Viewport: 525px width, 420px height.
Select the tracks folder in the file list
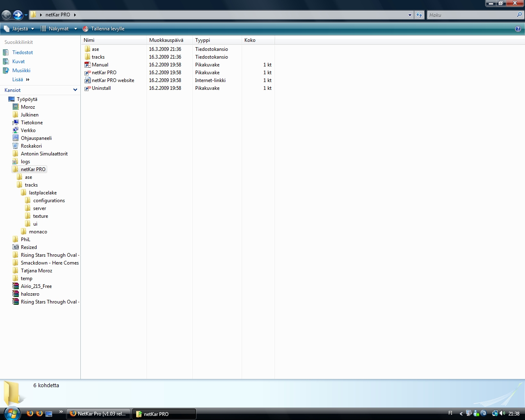point(98,57)
